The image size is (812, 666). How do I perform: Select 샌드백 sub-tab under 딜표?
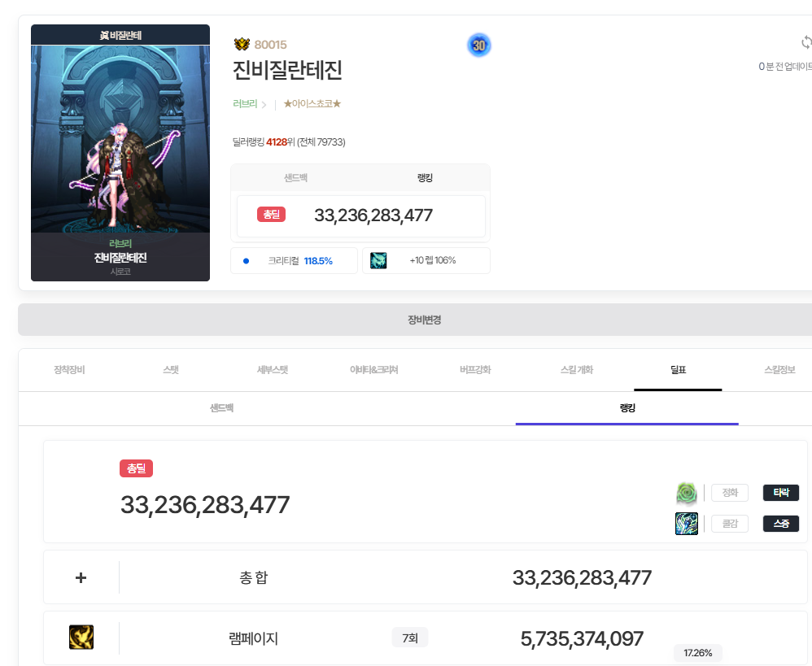click(x=221, y=408)
